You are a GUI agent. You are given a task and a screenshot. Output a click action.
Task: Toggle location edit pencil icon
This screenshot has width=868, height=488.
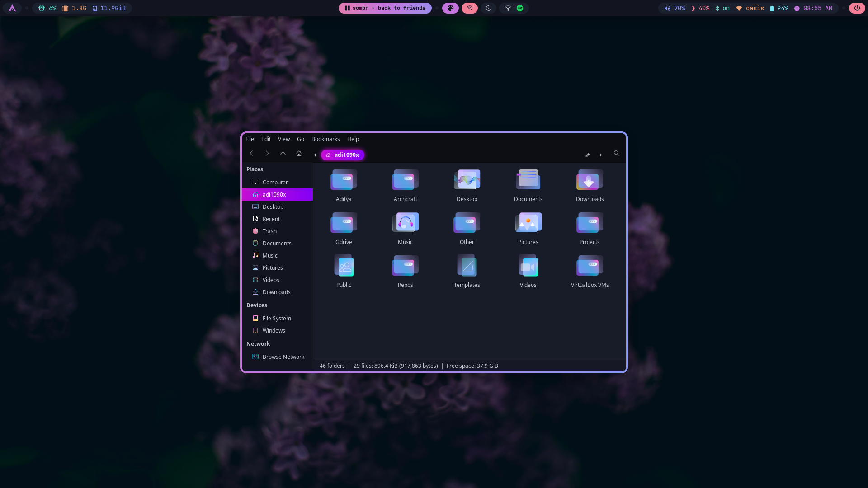tap(587, 155)
